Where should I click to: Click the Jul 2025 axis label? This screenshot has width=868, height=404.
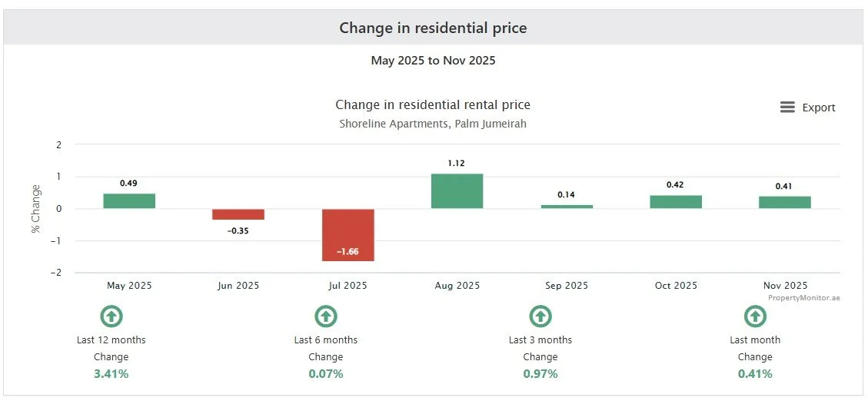[348, 286]
